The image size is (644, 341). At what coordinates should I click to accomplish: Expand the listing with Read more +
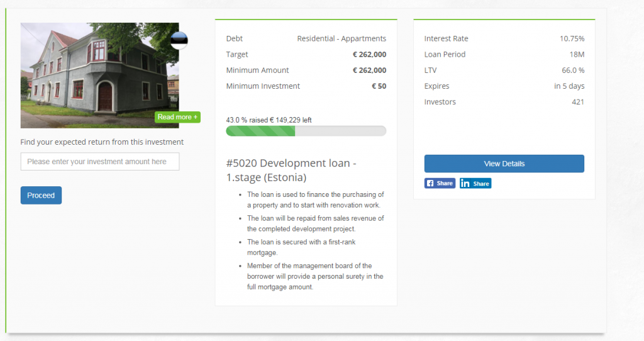click(x=177, y=117)
